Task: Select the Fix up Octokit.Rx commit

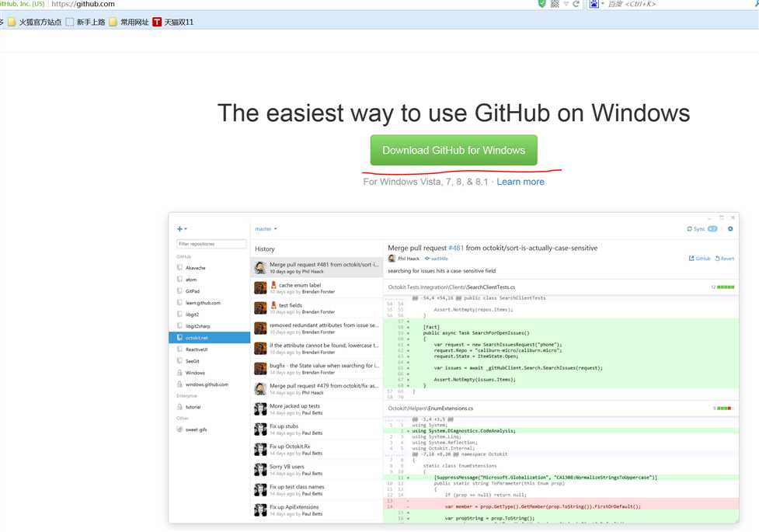Action: 317,449
